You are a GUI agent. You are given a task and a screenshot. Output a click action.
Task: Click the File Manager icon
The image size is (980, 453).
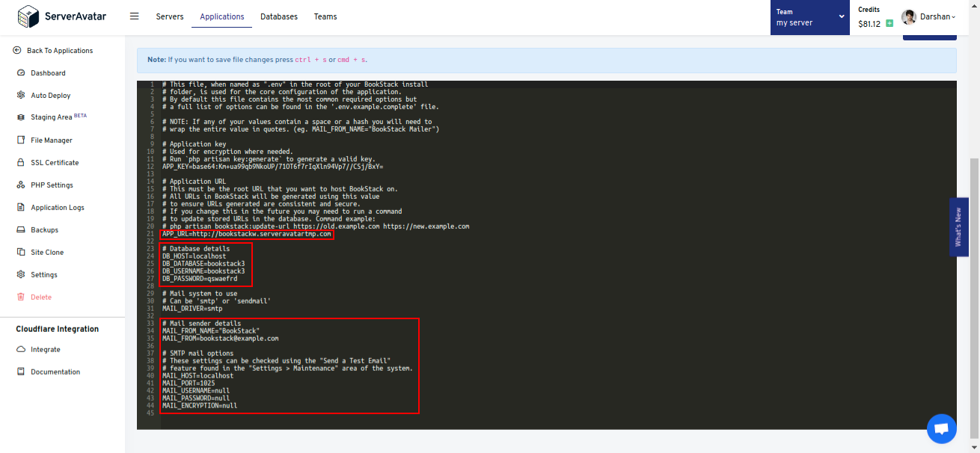pyautogui.click(x=22, y=141)
